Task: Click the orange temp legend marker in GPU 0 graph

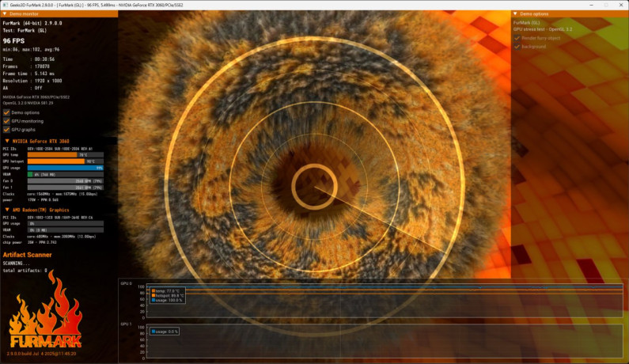Action: coord(152,290)
